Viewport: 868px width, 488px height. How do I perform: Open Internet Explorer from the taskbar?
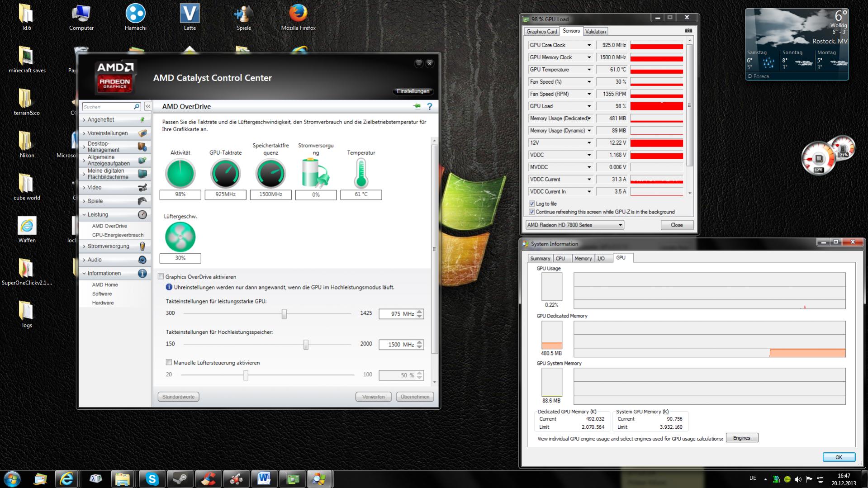[x=66, y=479]
